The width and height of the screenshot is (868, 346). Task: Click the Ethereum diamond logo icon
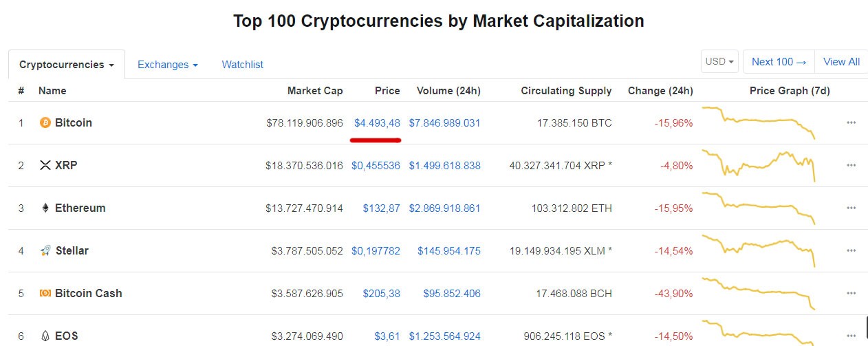click(45, 208)
